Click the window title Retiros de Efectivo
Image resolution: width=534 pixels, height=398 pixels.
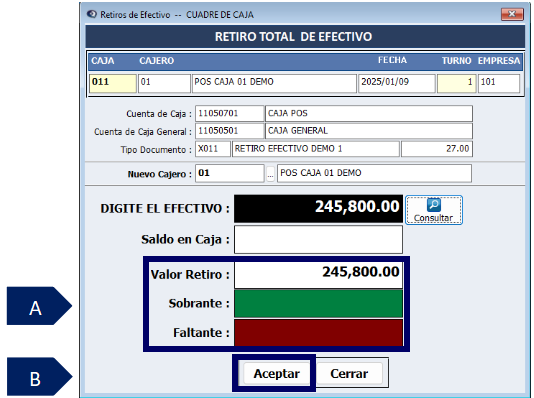[x=135, y=15]
